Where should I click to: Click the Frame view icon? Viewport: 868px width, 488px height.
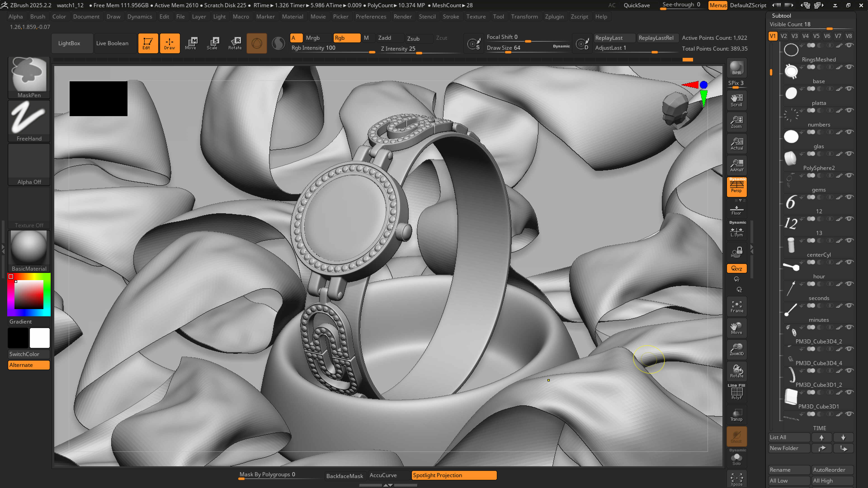737,307
